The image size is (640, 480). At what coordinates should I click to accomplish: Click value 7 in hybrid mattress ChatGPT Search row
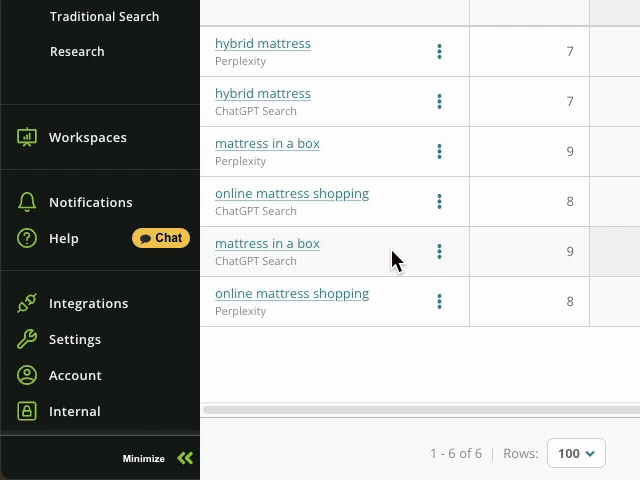click(570, 102)
